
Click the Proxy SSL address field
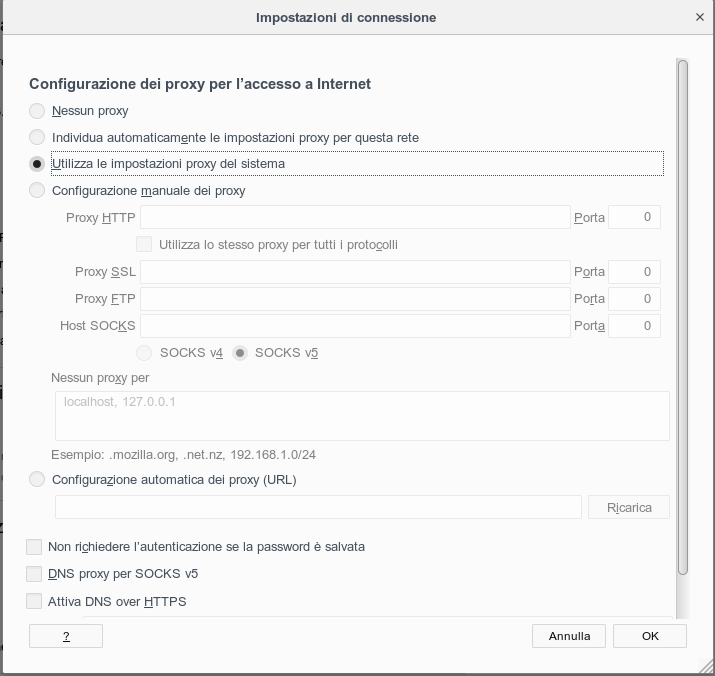(x=355, y=272)
